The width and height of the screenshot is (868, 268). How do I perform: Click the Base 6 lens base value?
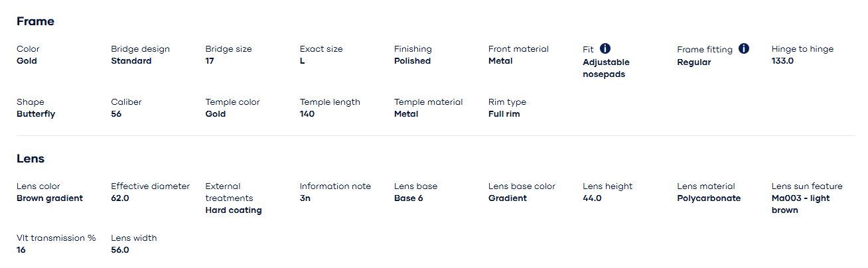click(409, 198)
